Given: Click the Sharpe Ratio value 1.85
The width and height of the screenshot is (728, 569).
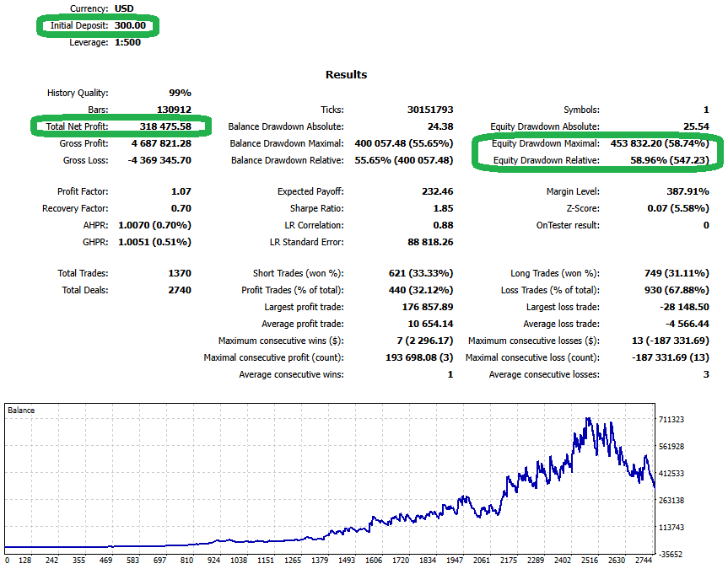Looking at the screenshot, I should pyautogui.click(x=442, y=208).
